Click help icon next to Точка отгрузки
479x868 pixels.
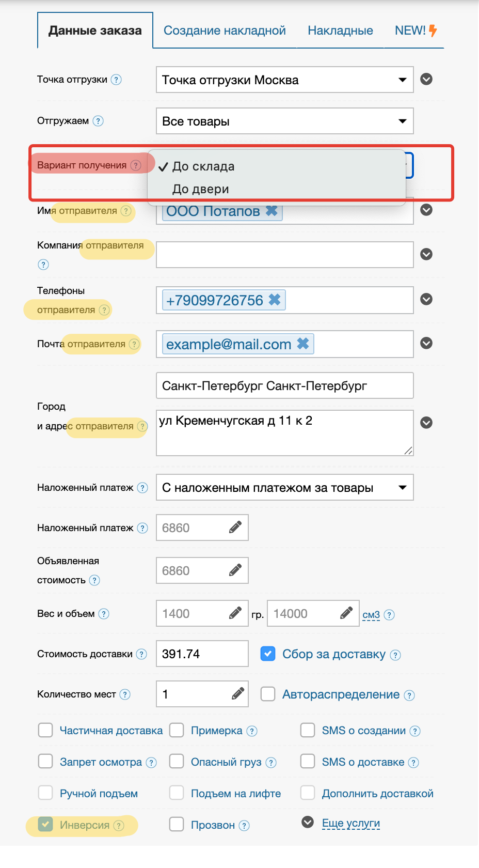[117, 80]
